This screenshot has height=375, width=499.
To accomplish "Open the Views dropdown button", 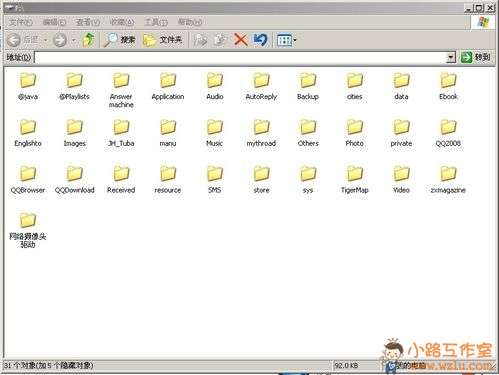I will [x=287, y=40].
